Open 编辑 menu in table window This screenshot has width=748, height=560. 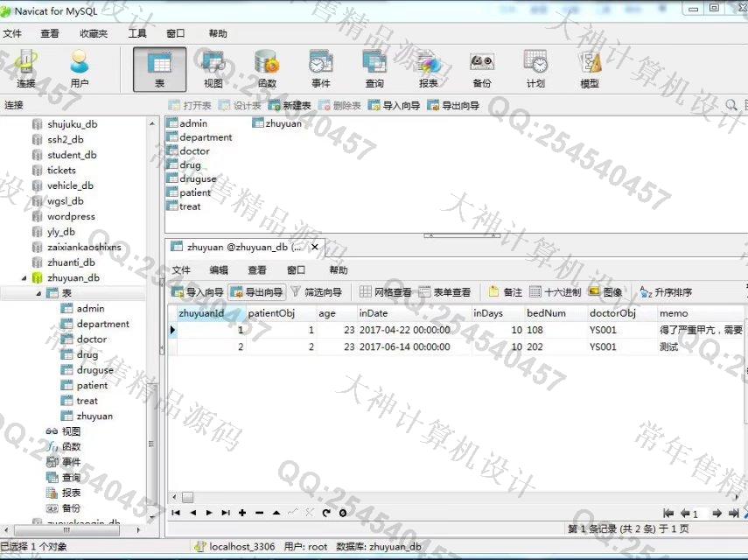point(219,270)
